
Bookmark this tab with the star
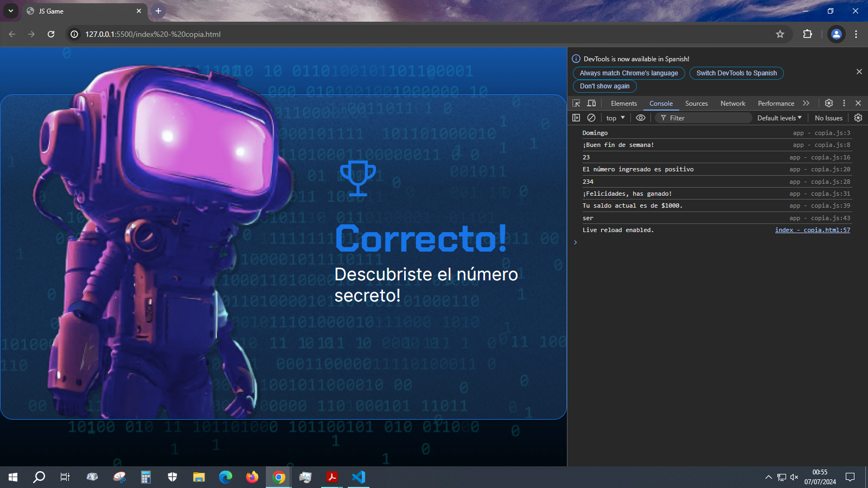[x=780, y=34]
